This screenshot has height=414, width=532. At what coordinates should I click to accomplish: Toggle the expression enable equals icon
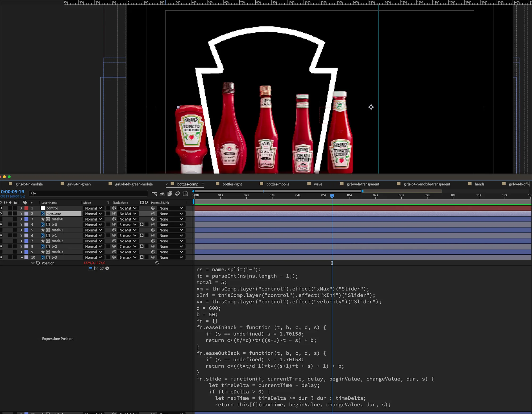(91, 268)
